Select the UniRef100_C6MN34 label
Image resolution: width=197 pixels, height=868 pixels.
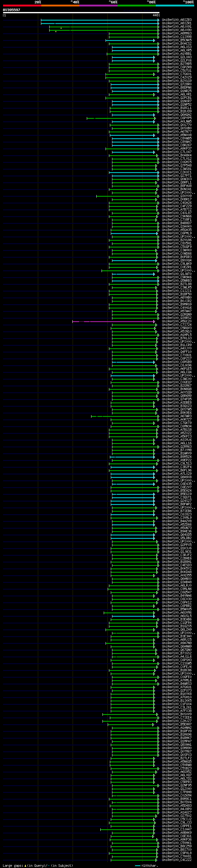pos(177,426)
